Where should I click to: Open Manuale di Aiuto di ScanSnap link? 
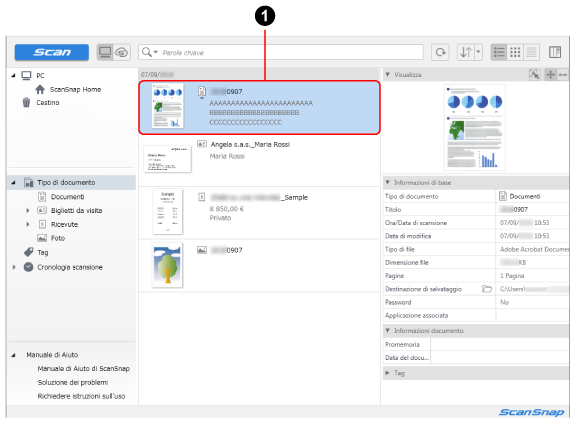[83, 369]
